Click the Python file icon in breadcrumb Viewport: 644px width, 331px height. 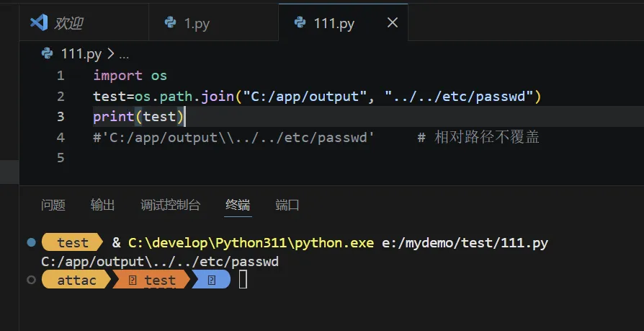(48, 53)
